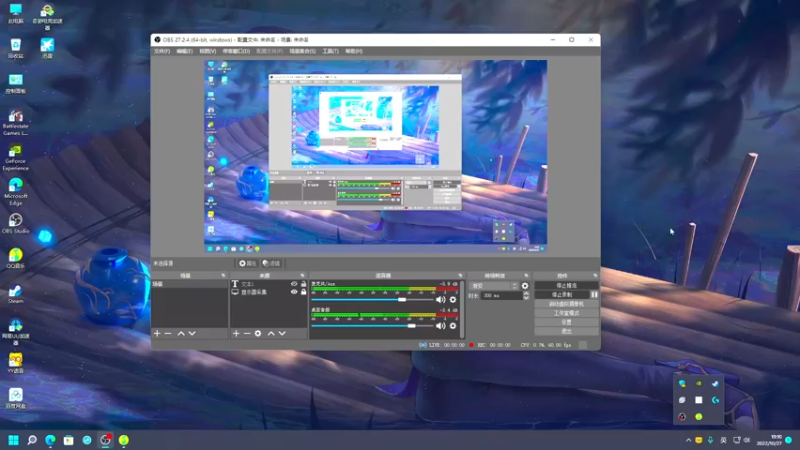Toggle visibility eye of the 显示器采集 source

pos(294,292)
